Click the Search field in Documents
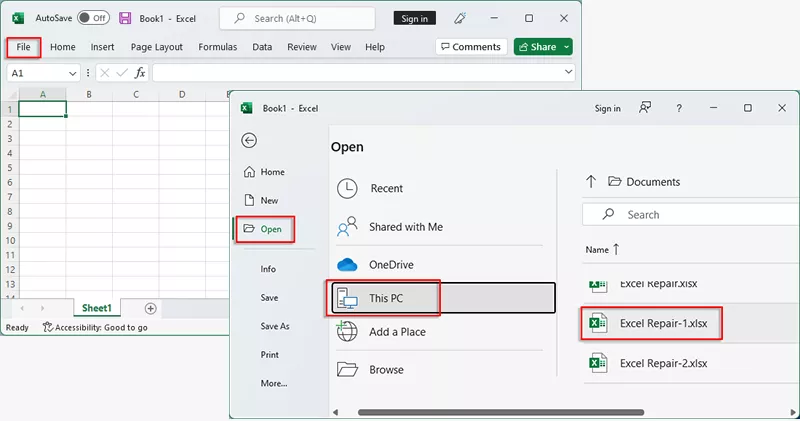The image size is (800, 421). (700, 214)
